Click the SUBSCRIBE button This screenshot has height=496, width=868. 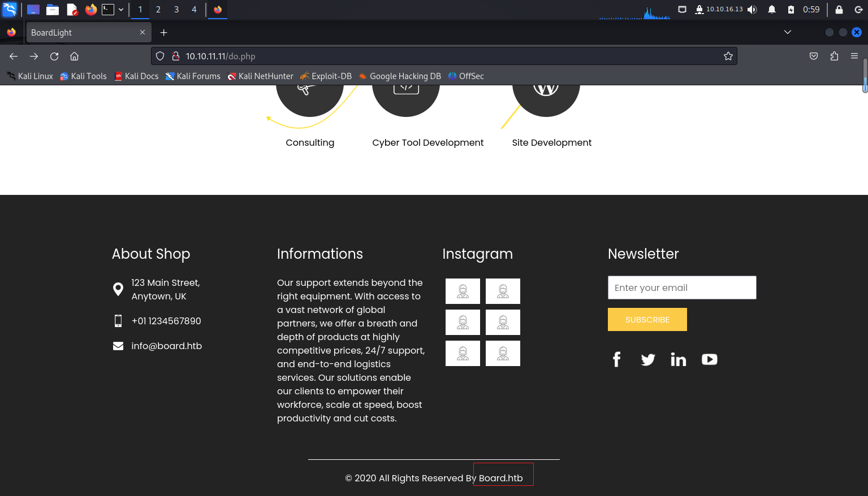(x=647, y=319)
